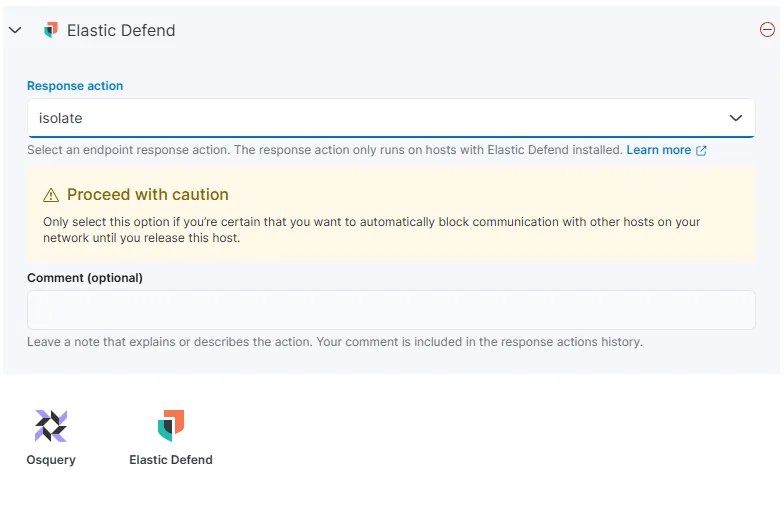Click the caution callout description text
This screenshot has height=520, width=784.
(x=371, y=230)
